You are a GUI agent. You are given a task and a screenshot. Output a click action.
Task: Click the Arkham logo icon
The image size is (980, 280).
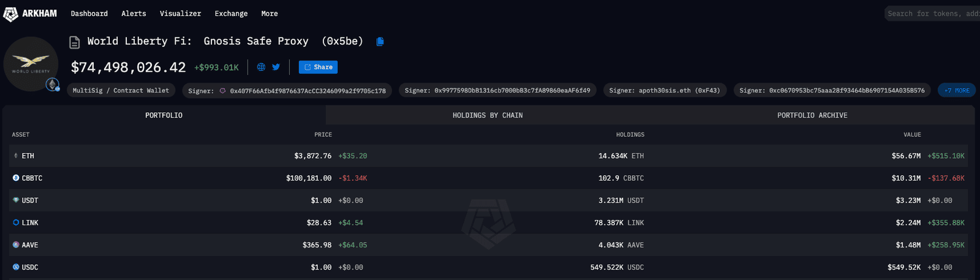pyautogui.click(x=11, y=13)
